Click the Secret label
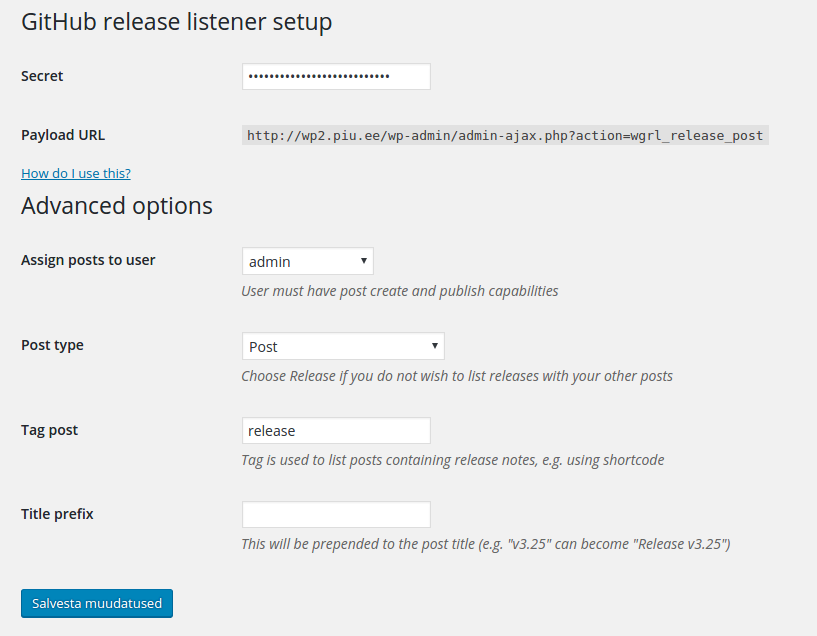Viewport: 817px width, 636px height. (42, 76)
